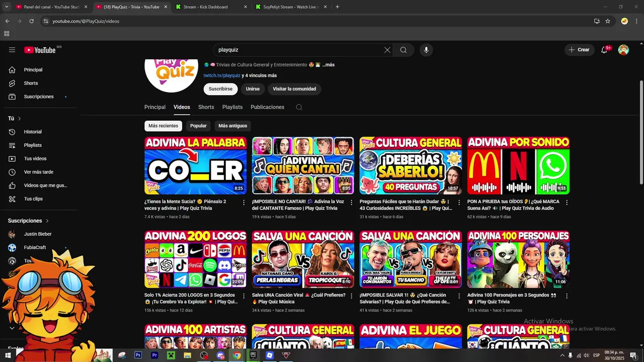Viewport: 644px width, 362px height.
Task: Open options menu for ¿Tienes la Mente Sucia? video
Action: tap(244, 202)
